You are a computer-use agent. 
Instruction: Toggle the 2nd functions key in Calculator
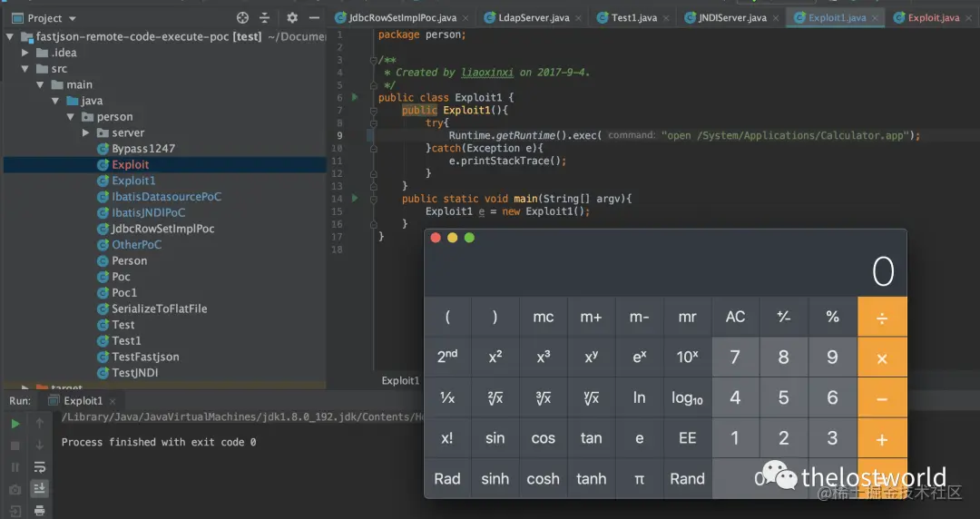[x=447, y=357]
